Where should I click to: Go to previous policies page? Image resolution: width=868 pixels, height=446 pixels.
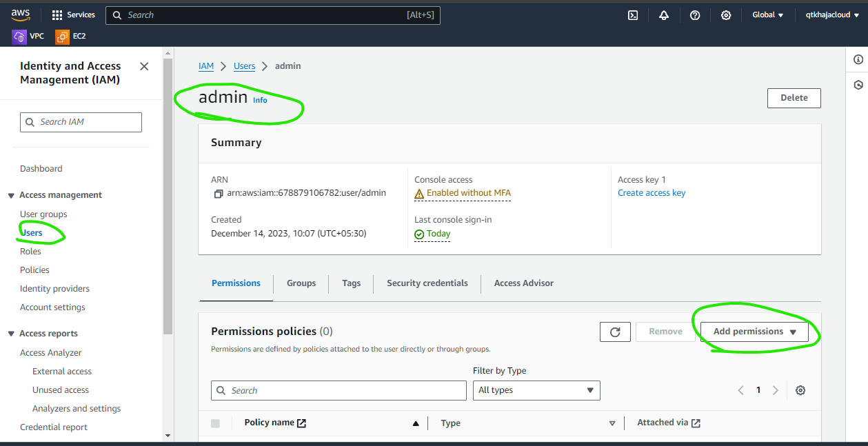coord(741,390)
